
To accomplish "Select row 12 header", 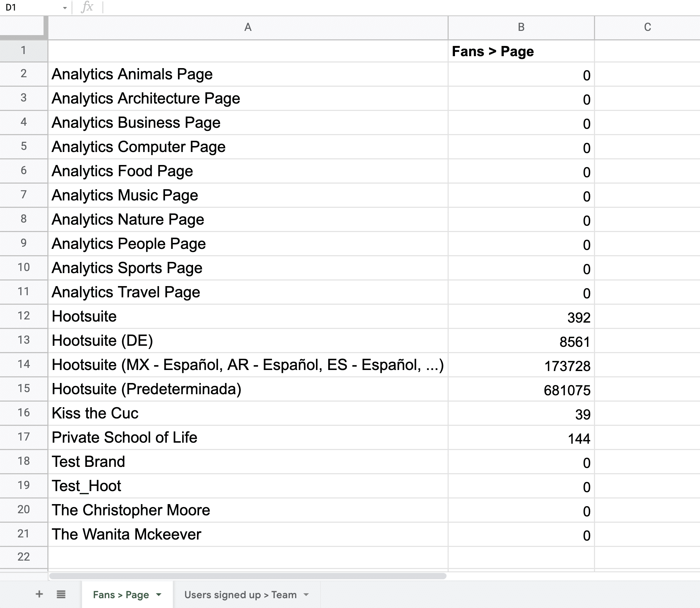I will [x=24, y=316].
